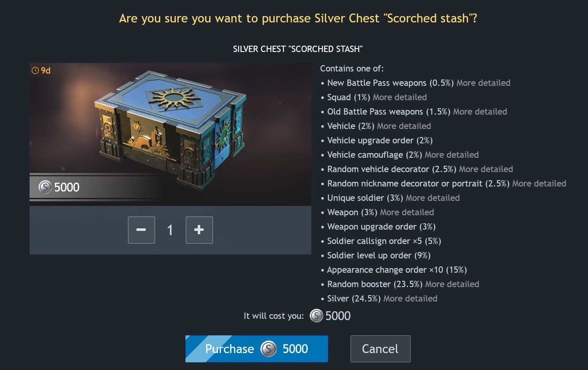Open More detailed for Vehicle
Screen dimensions: 588x370
tap(404, 126)
